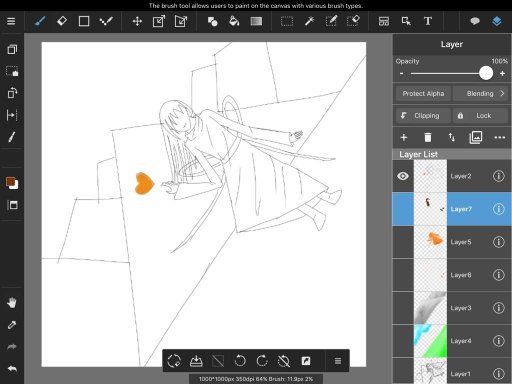Pick the Eyedropper tool
512x384 pixels.
12,325
